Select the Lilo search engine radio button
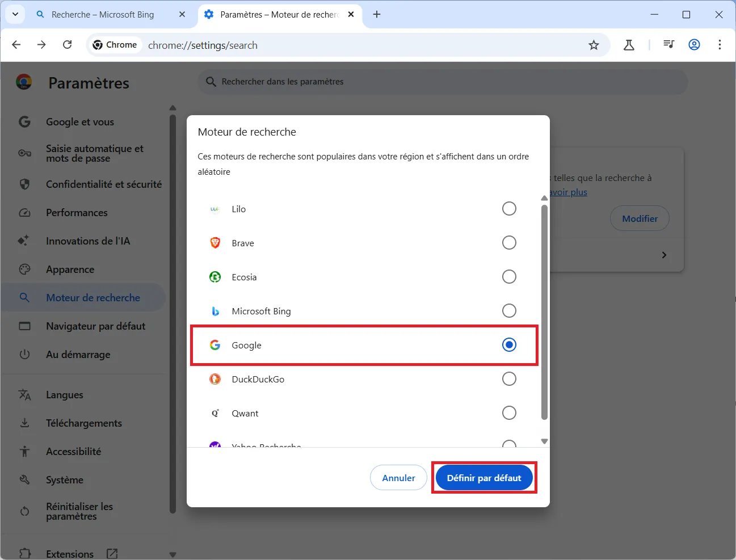 (x=509, y=209)
